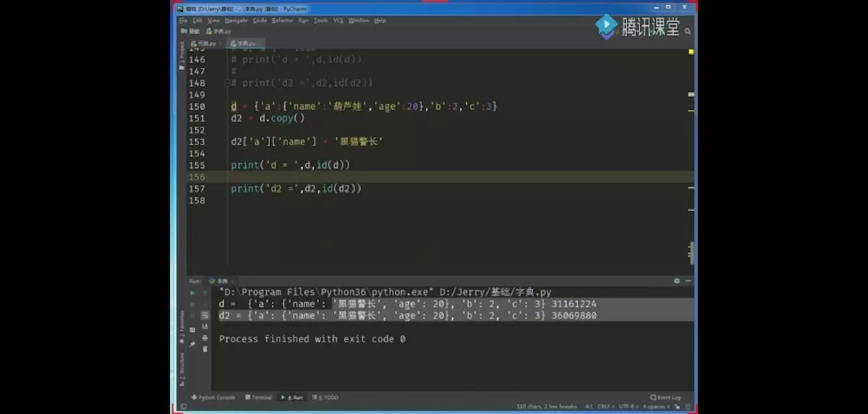Click output ID 31161224 in console
This screenshot has width=868, height=414.
(574, 304)
